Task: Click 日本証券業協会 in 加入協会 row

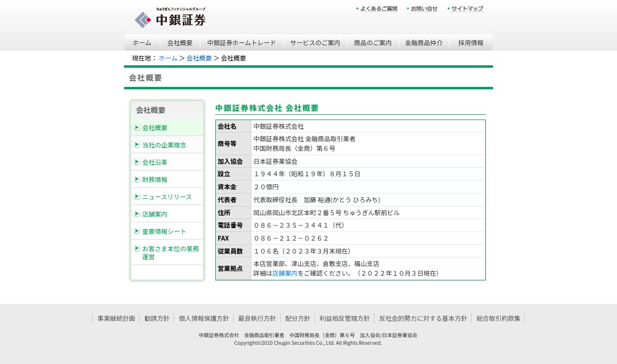Action: pyautogui.click(x=275, y=161)
